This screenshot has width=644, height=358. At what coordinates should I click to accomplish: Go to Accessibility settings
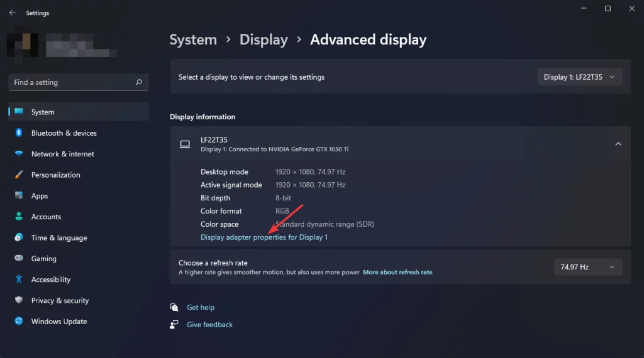[79, 279]
